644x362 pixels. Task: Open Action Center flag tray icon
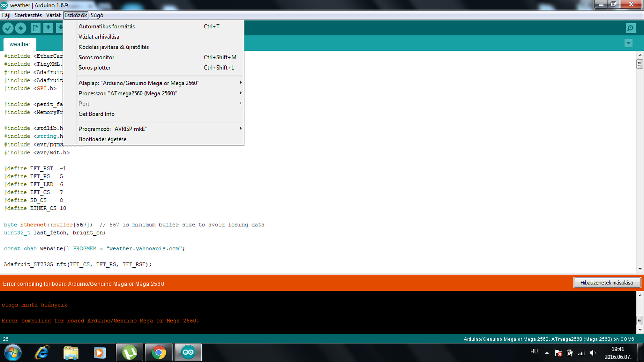click(x=558, y=353)
